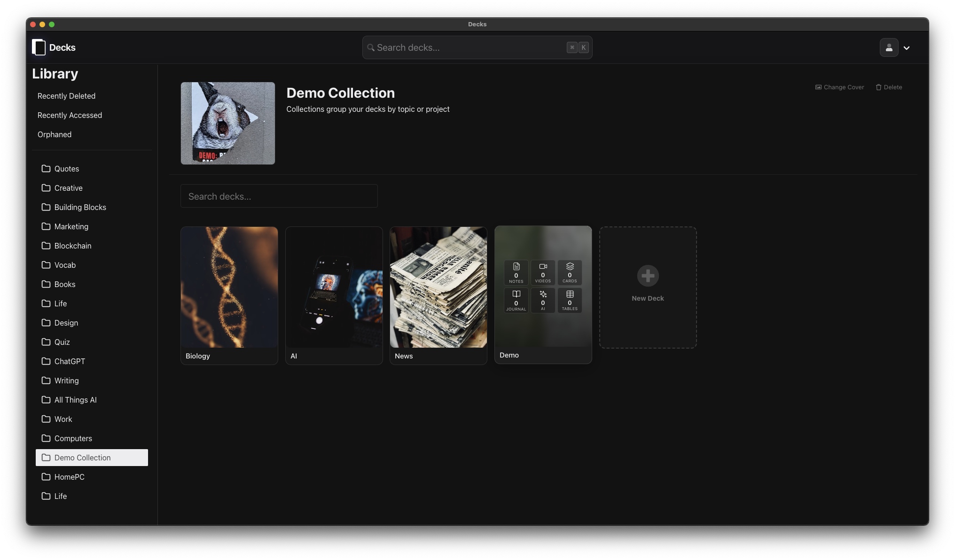
Task: Click the Notes icon on Demo deck
Action: tap(516, 267)
